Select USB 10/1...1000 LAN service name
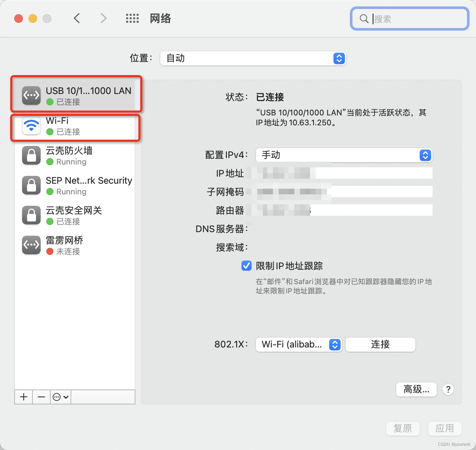Image resolution: width=476 pixels, height=450 pixels. 89,91
